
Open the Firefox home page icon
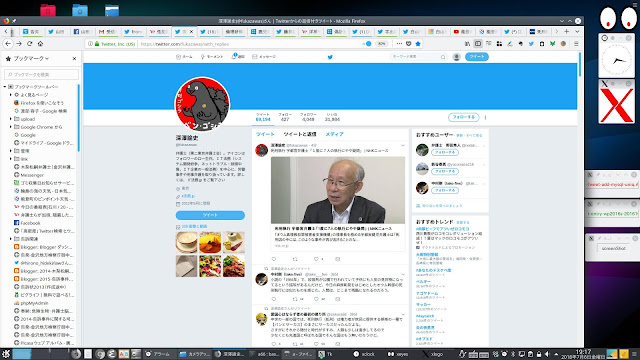40,44
